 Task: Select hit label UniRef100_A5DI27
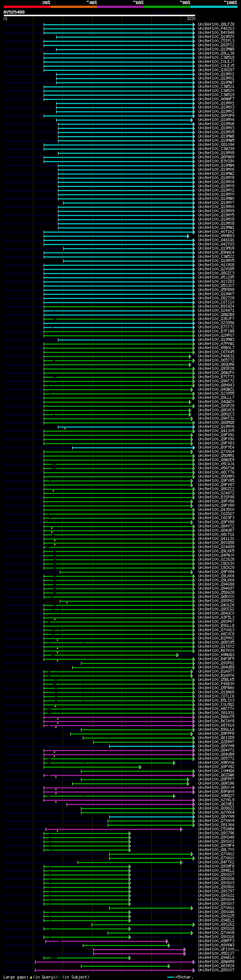click(x=216, y=954)
